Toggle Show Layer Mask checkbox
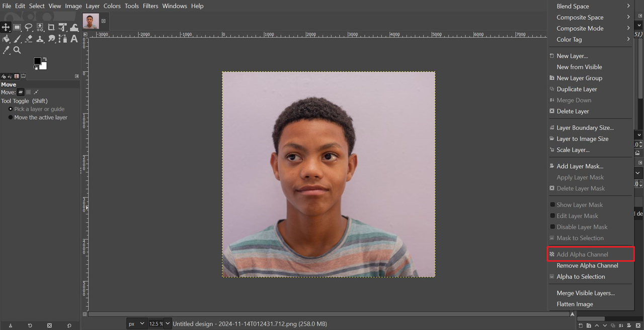 tap(552, 205)
